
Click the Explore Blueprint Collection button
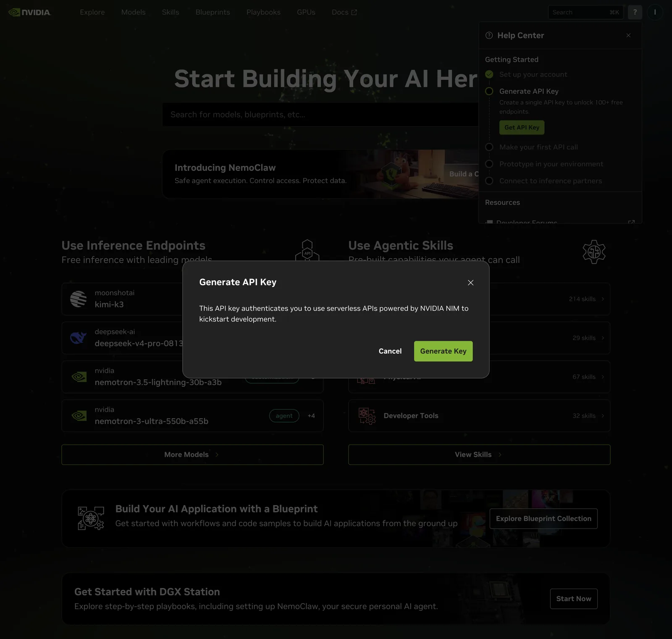[543, 519]
